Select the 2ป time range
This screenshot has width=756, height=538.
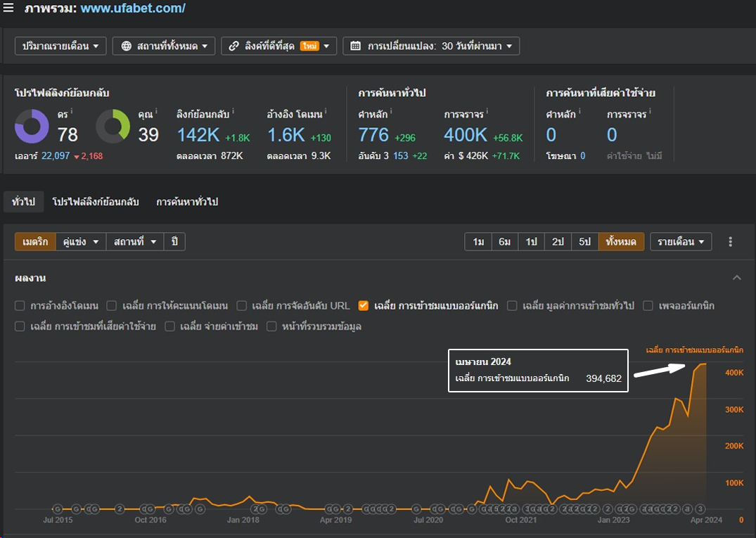(558, 241)
